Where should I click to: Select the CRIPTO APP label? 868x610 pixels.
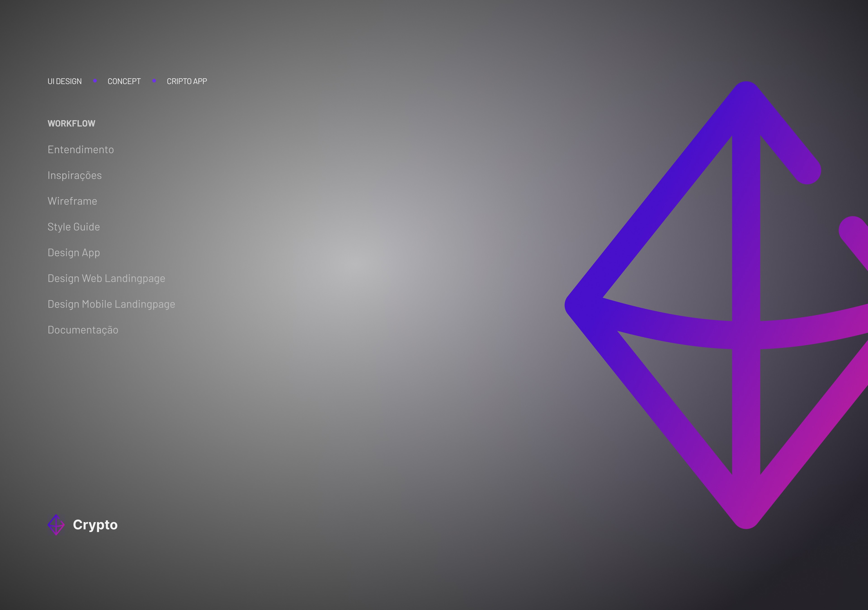187,81
